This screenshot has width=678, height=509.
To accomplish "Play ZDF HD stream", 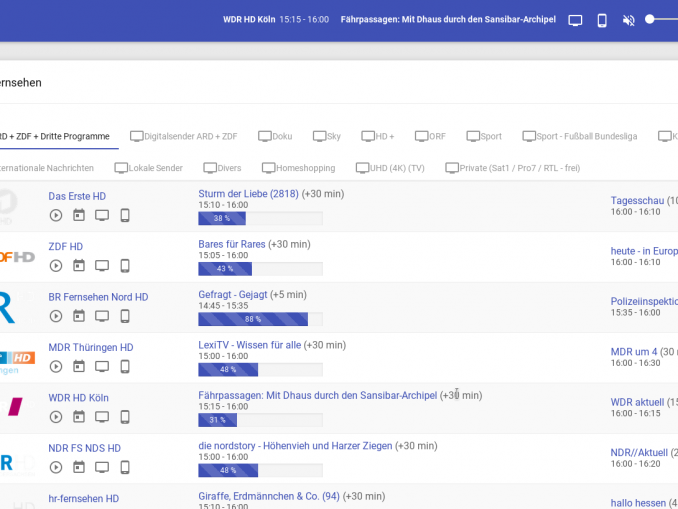I will tap(56, 266).
